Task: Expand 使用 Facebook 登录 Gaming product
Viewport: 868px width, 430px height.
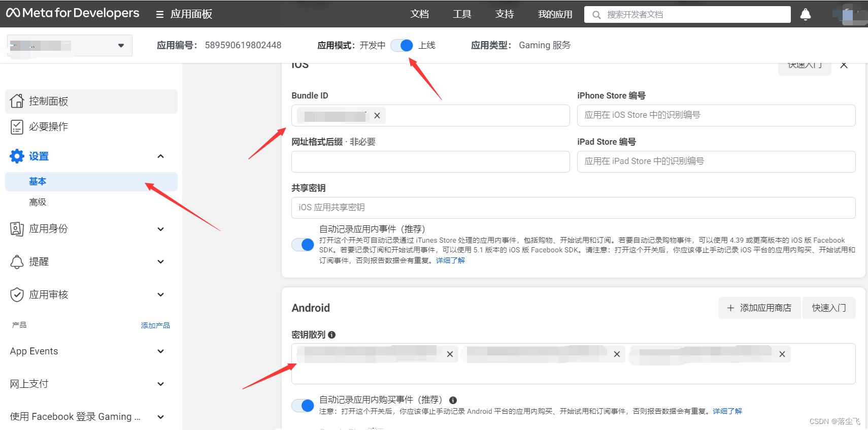Action: (x=160, y=417)
